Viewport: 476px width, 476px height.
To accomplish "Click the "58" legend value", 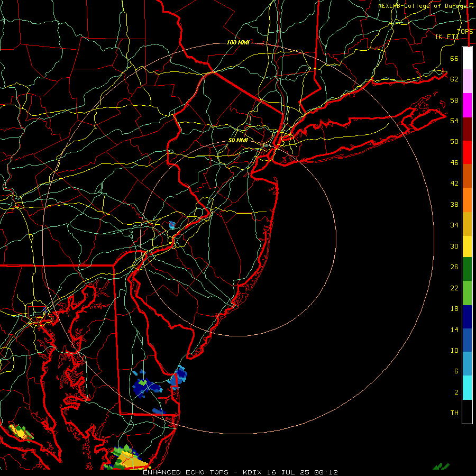I will pyautogui.click(x=454, y=100).
